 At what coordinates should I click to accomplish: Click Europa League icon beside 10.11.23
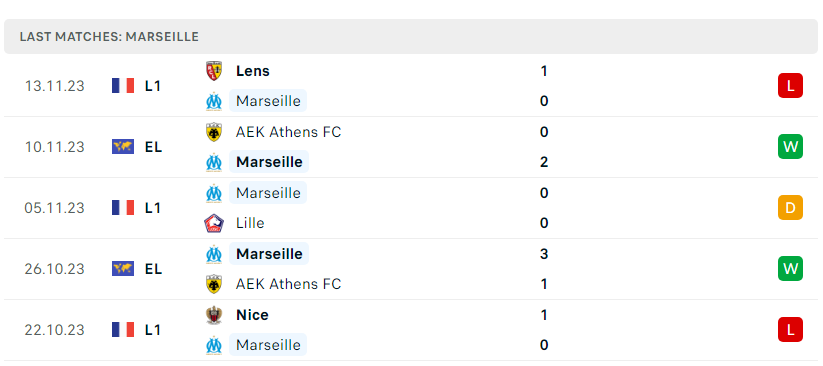pyautogui.click(x=123, y=147)
